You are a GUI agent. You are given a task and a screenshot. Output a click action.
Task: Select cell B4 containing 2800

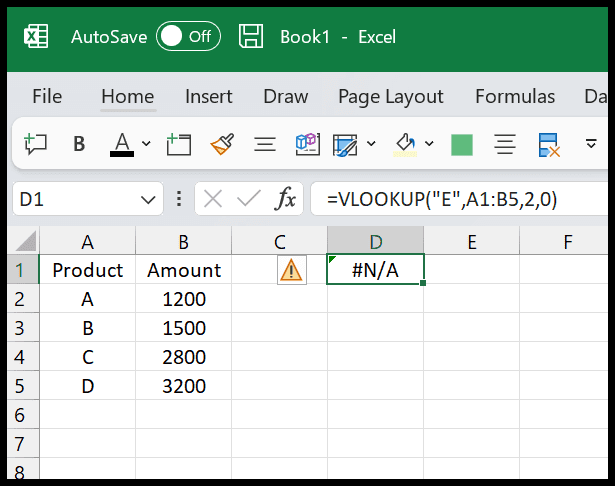point(184,357)
